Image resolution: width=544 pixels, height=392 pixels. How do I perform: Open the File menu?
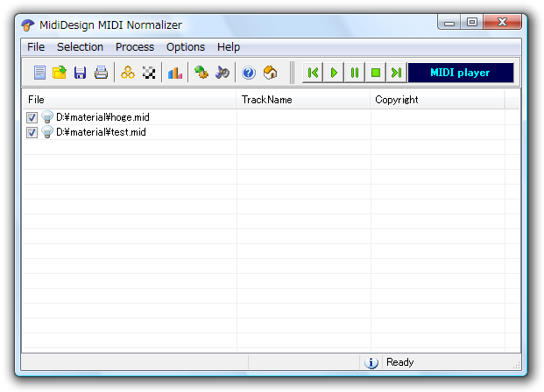[x=36, y=46]
